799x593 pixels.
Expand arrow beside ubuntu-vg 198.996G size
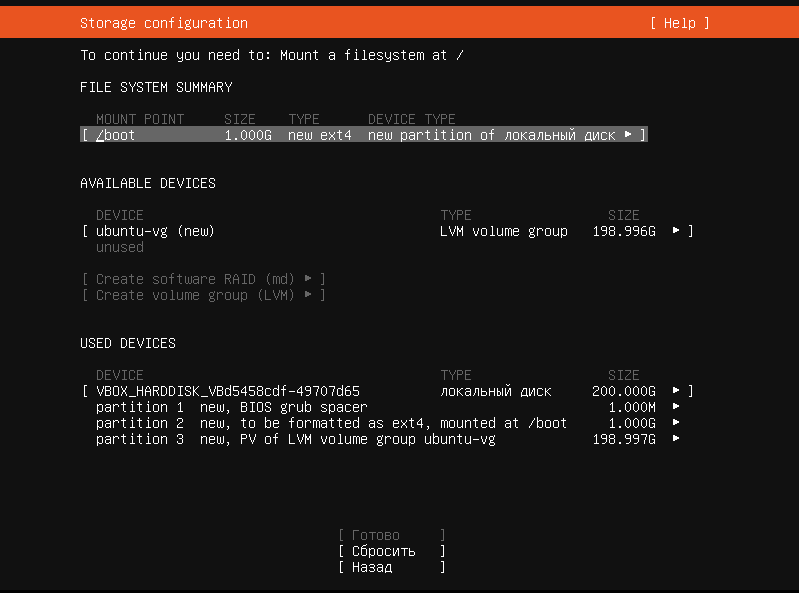(677, 231)
